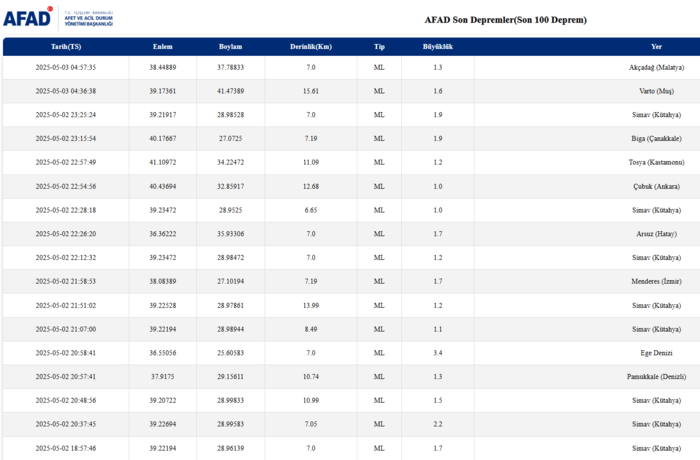Select date cell 2025-05-02 20:48:56

point(66,400)
